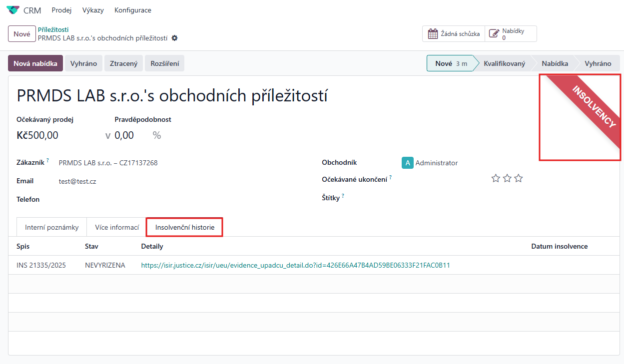Screen dimensions: 624x364
Task: Click the Nabídky edit pencil icon
Action: [494, 34]
